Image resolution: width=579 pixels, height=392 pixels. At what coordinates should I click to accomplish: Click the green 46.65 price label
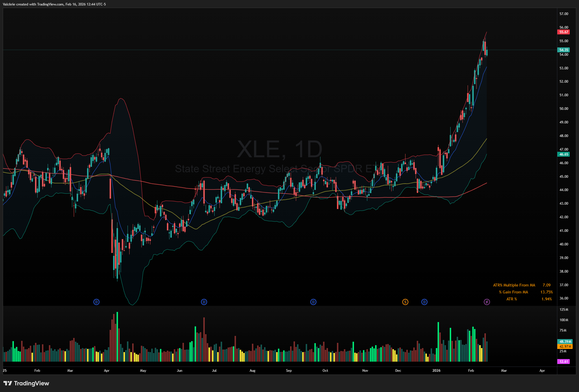pyautogui.click(x=563, y=154)
